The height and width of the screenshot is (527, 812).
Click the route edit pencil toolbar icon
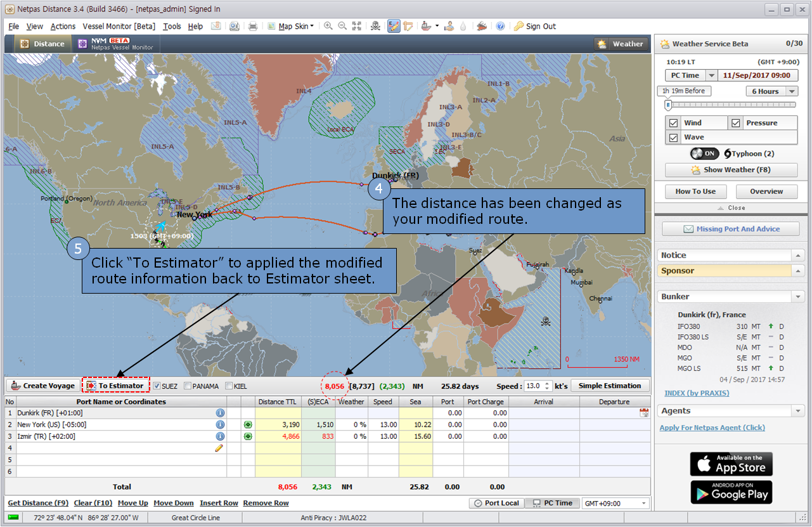(x=394, y=26)
